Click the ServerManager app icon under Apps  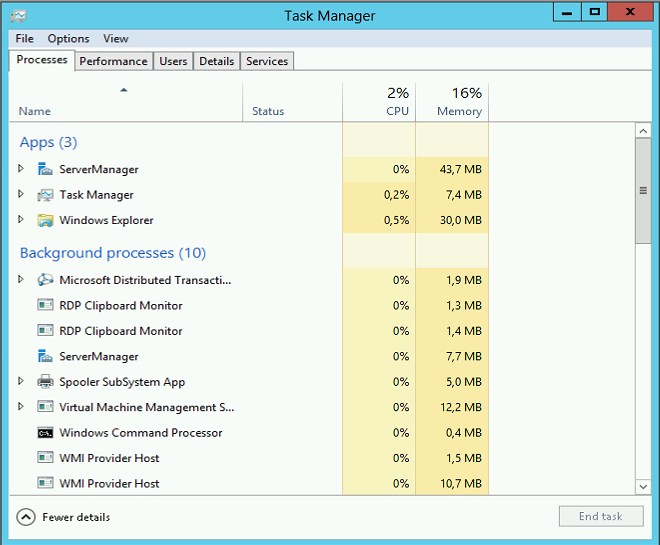click(45, 169)
